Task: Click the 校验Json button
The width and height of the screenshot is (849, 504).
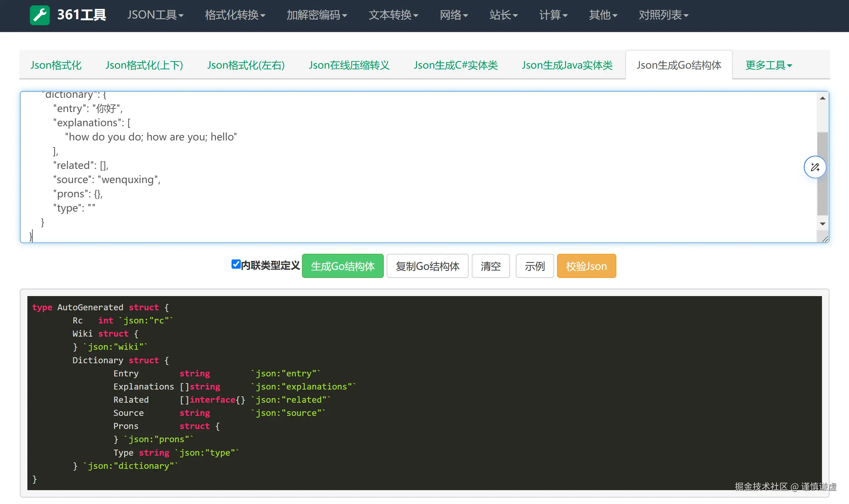Action: point(586,266)
